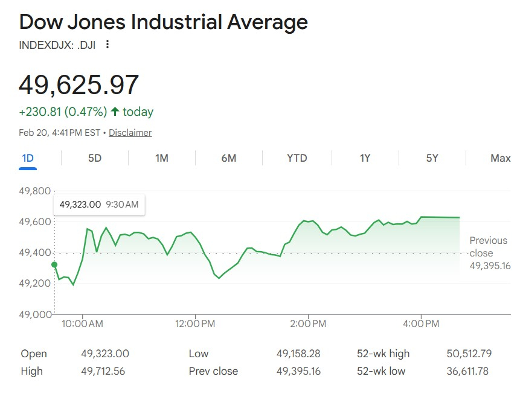Image resolution: width=523 pixels, height=420 pixels.
Task: Switch to the Max range tab
Action: tap(500, 158)
